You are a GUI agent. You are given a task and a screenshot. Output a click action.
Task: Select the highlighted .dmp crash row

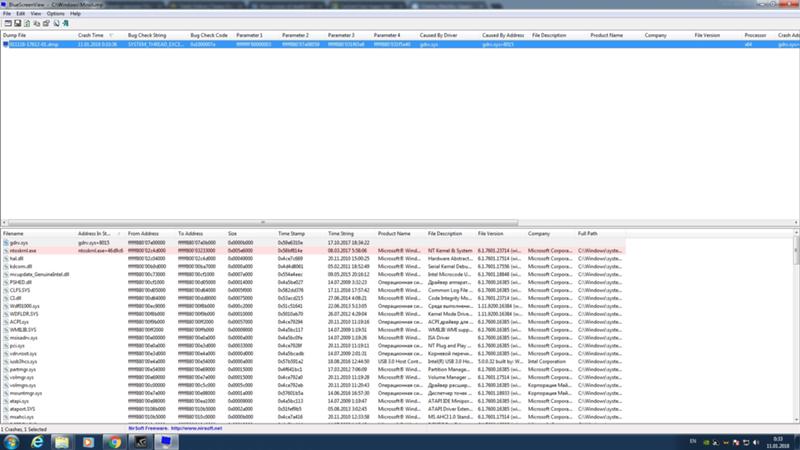tap(400, 44)
